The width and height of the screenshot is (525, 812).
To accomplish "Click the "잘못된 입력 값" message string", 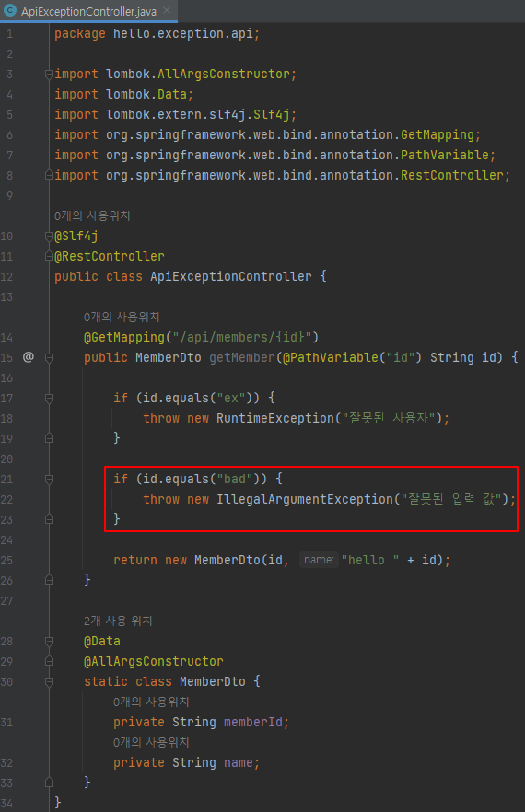I will pos(451,499).
